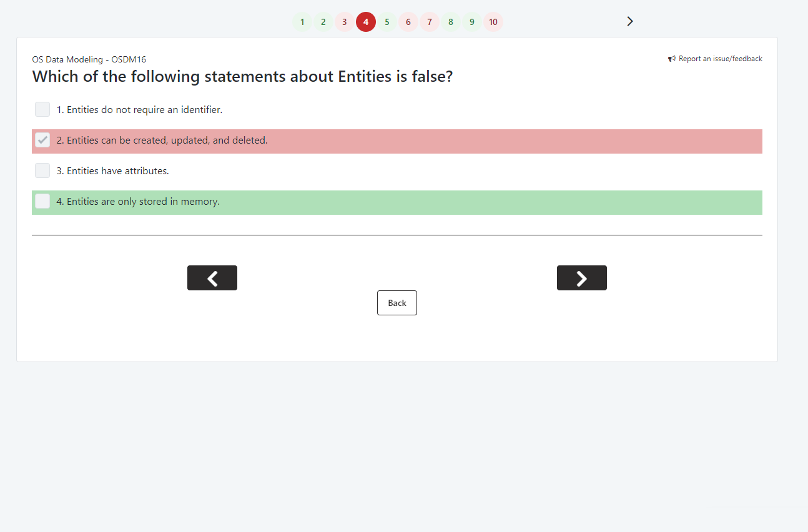Open the Report an issue/feedback link
This screenshot has height=532, width=808.
click(720, 59)
